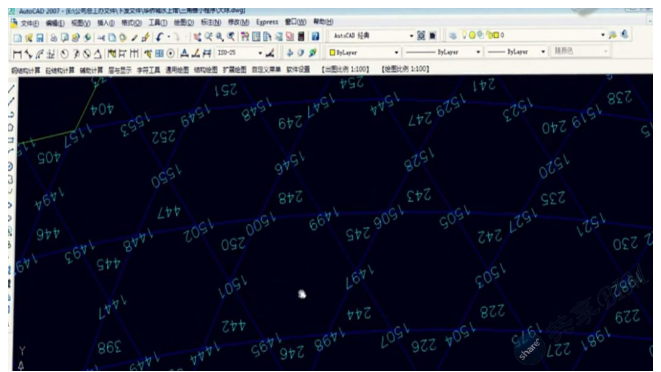Expand the layer list dropdown arrow

602,35
